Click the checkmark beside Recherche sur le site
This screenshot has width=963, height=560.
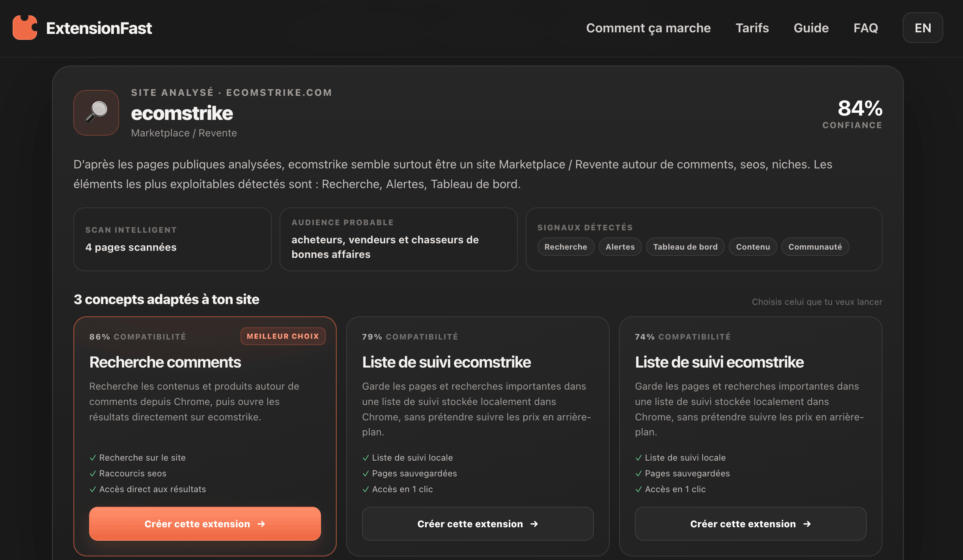93,458
